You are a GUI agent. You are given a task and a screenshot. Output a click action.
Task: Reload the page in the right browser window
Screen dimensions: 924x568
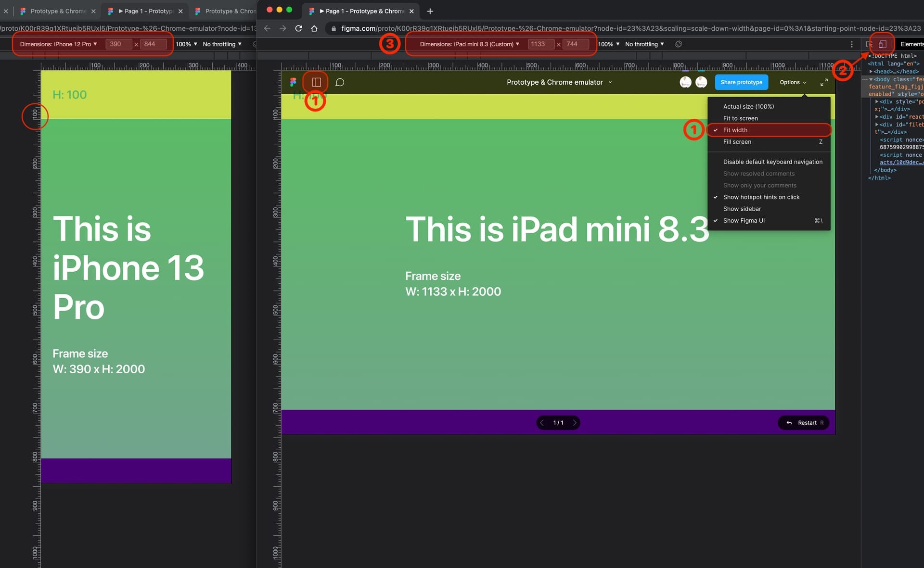(x=298, y=28)
